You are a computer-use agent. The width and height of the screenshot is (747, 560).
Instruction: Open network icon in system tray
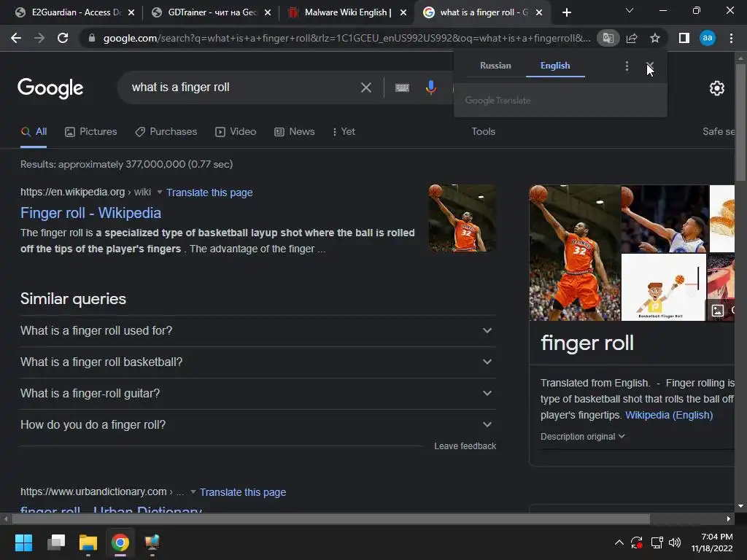coord(657,542)
